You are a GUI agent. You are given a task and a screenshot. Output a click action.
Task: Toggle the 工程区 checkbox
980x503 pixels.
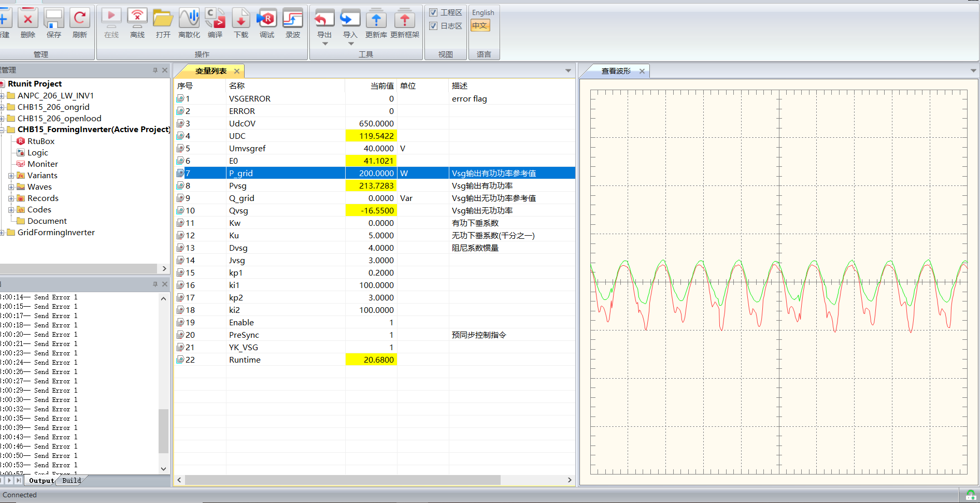433,12
